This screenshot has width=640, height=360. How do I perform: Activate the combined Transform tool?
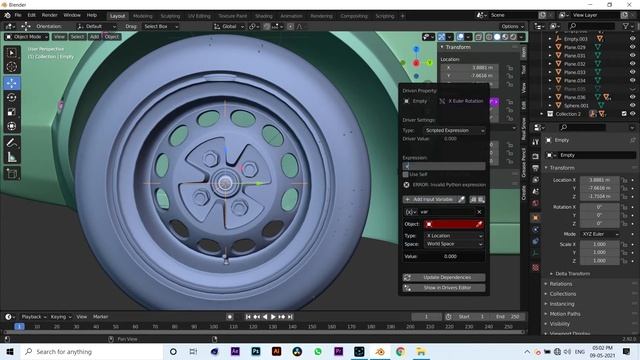tap(11, 126)
